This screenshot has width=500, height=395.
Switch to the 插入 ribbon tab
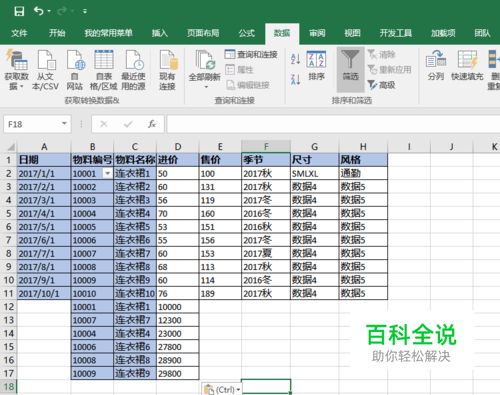coord(160,33)
